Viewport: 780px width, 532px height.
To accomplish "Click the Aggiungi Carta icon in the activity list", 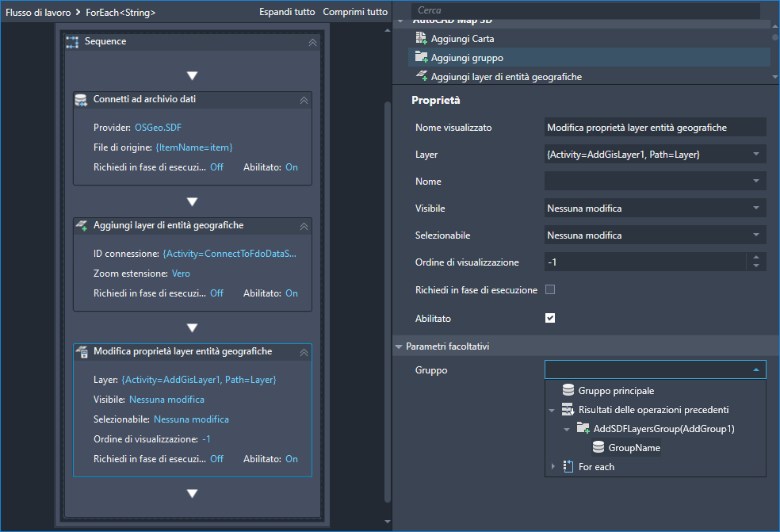I will [x=422, y=38].
